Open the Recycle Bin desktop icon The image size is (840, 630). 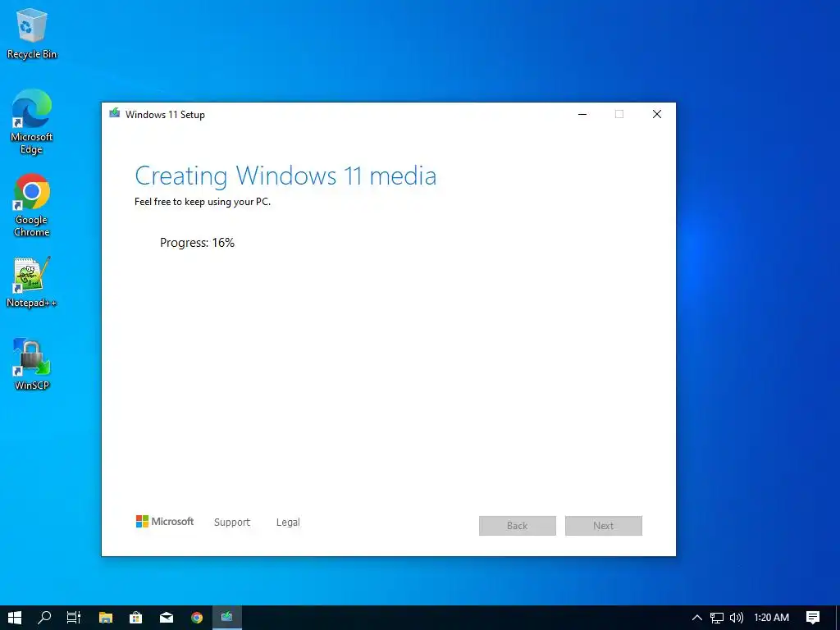pyautogui.click(x=32, y=33)
